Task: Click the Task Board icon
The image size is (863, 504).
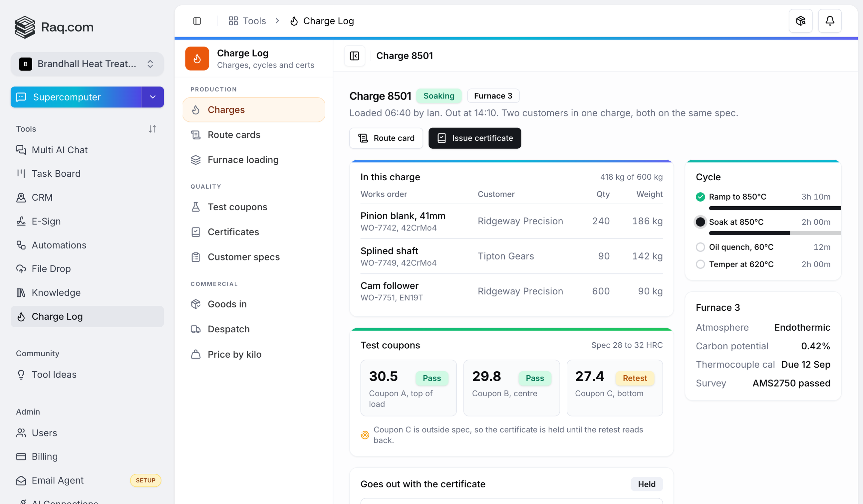Action: pos(21,173)
